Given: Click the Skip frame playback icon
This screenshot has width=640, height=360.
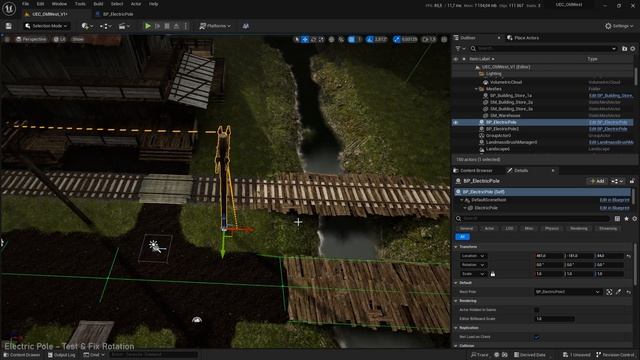Looking at the screenshot, I should [158, 26].
